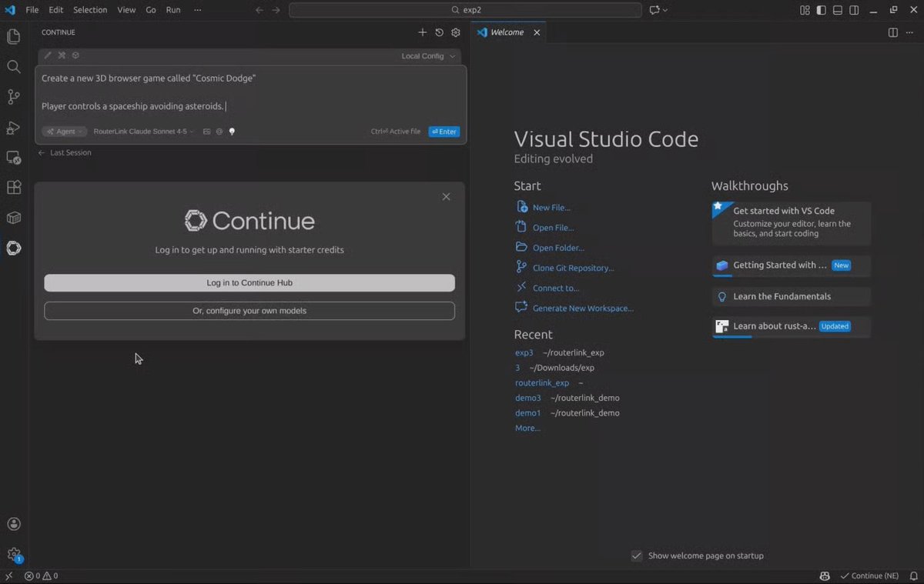Open the chat dropdown arrow in title bar
Image resolution: width=924 pixels, height=584 pixels.
[665, 10]
